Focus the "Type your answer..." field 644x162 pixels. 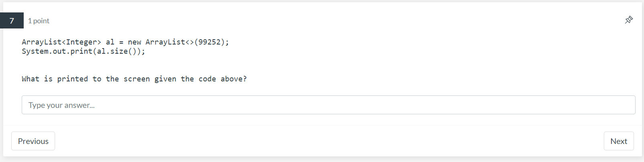(x=328, y=105)
